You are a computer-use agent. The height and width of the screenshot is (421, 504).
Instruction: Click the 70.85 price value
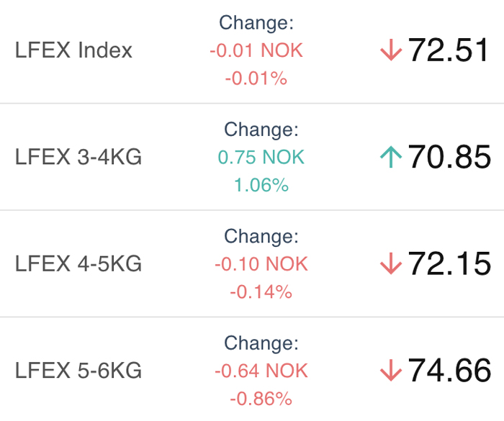(449, 157)
